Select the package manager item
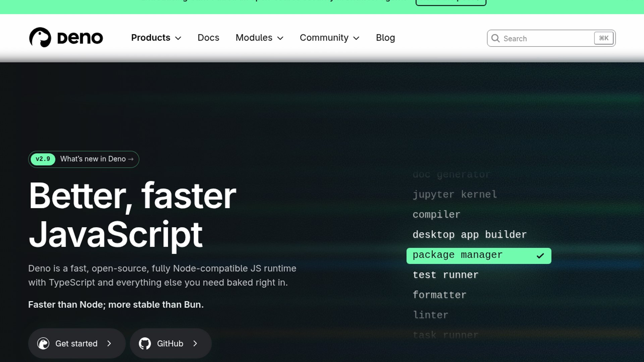 [x=479, y=256]
